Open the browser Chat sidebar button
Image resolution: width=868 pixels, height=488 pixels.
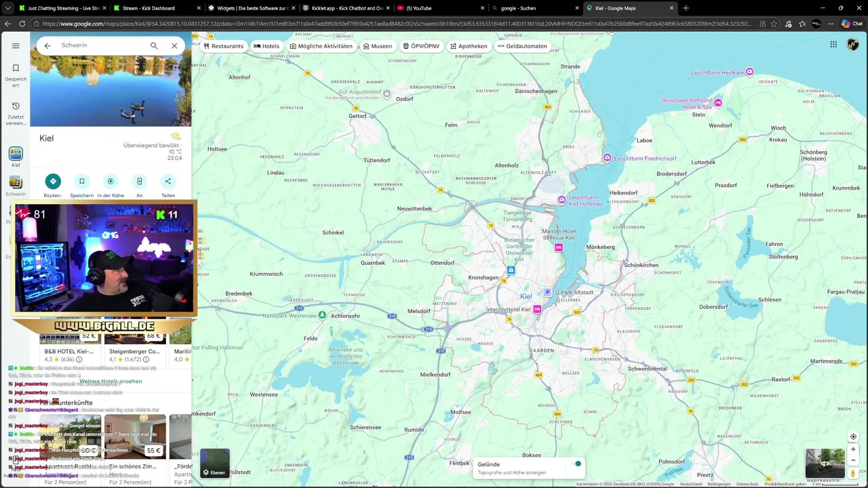tap(852, 24)
